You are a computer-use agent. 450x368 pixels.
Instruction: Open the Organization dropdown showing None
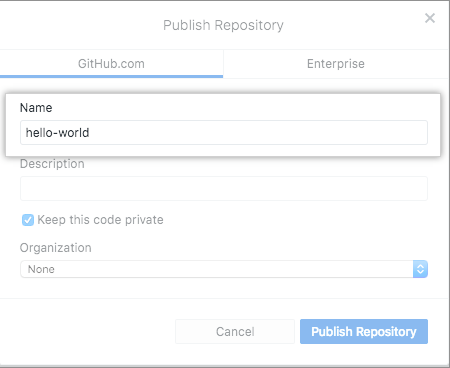[224, 269]
